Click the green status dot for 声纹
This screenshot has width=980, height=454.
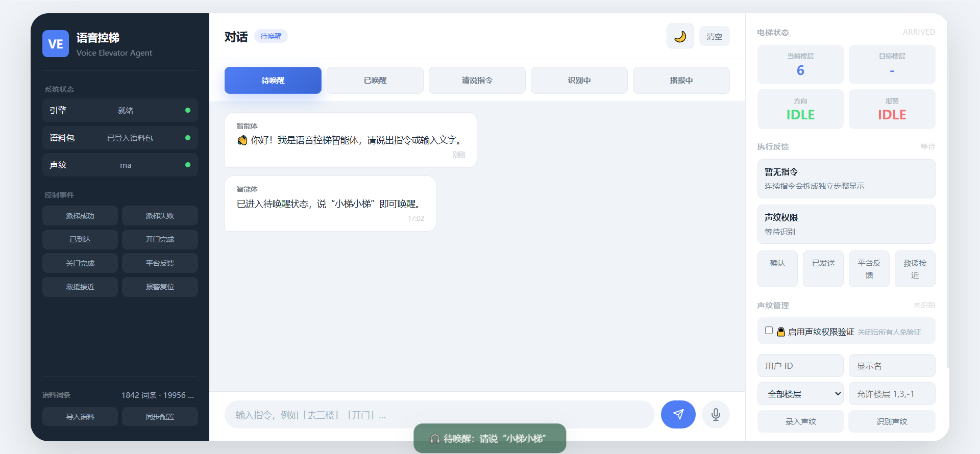(188, 165)
